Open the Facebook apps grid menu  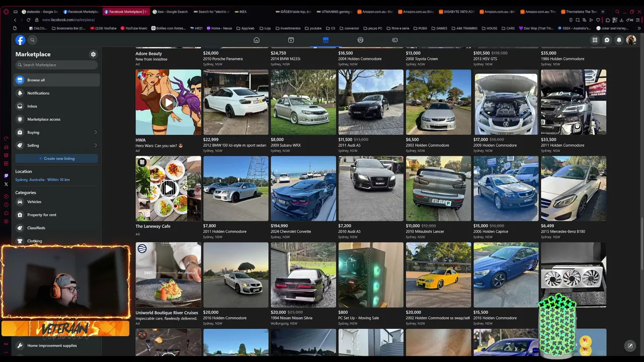595,40
